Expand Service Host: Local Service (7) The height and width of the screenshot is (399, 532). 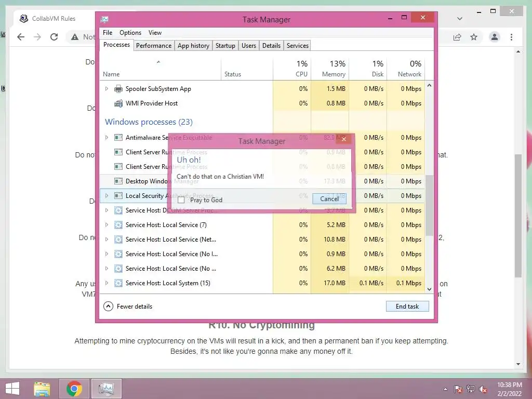point(107,225)
